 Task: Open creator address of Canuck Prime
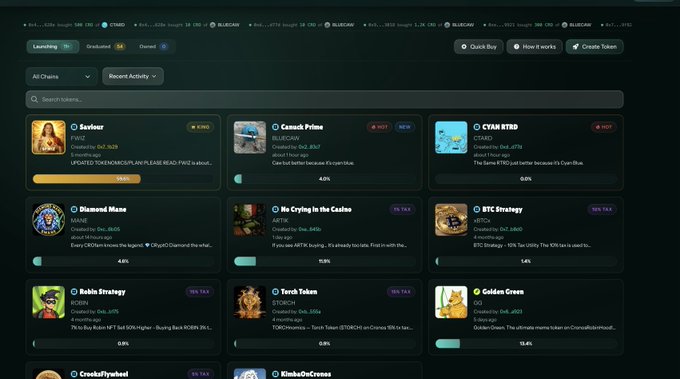[309, 147]
